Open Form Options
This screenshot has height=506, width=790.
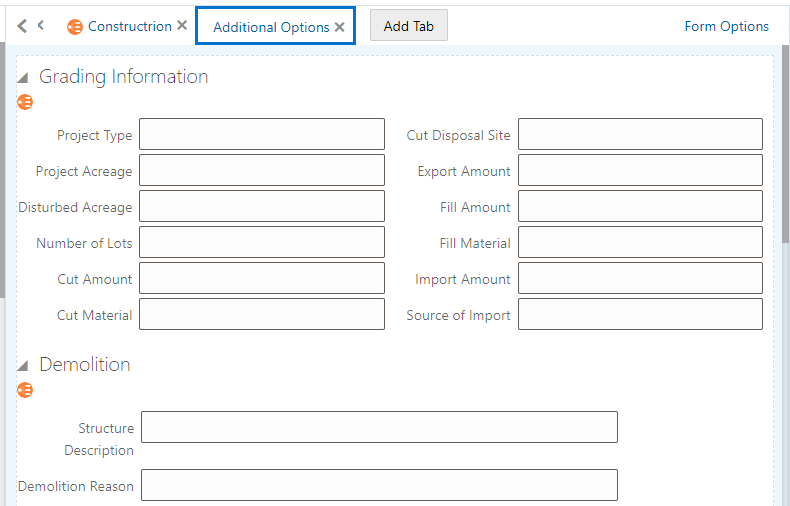tap(727, 26)
